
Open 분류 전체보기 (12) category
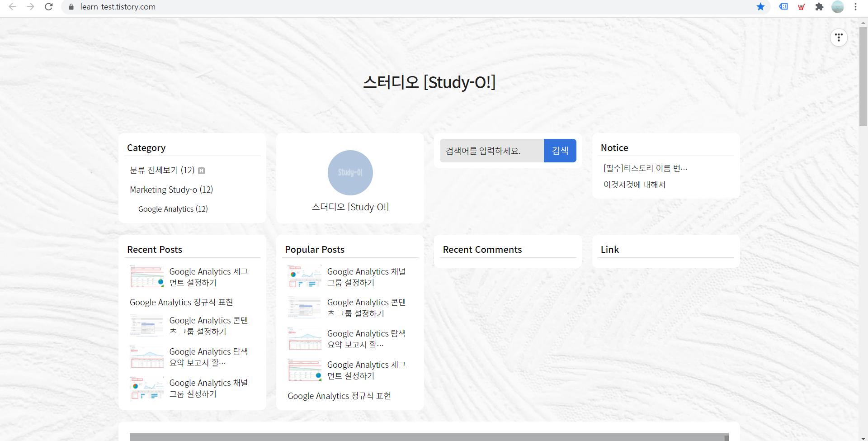[x=162, y=170]
